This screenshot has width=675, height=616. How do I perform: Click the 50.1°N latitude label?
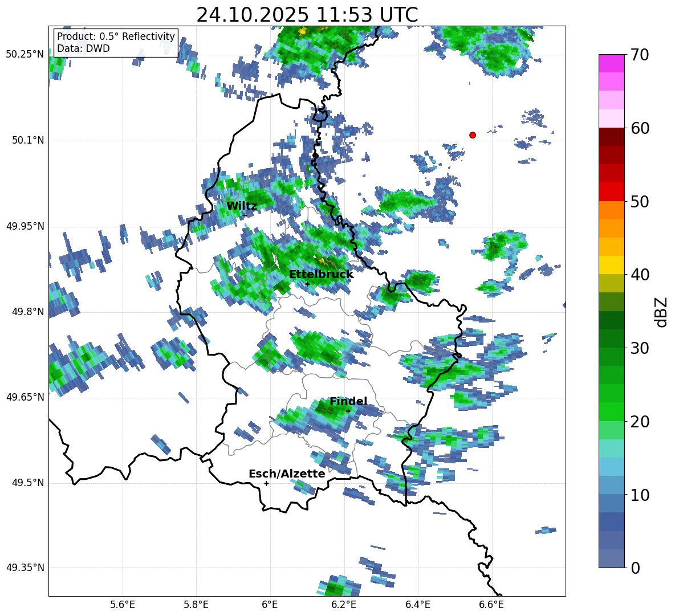pyautogui.click(x=28, y=140)
